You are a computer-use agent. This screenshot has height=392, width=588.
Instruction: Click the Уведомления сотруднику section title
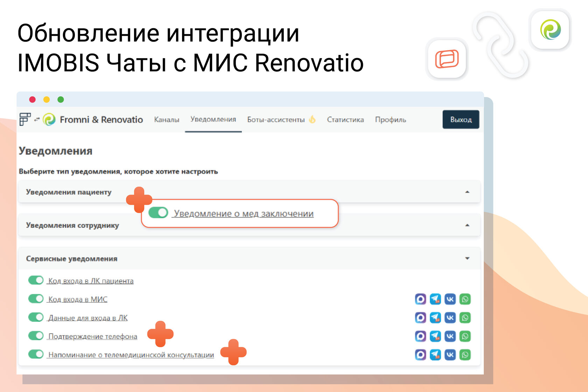click(72, 225)
